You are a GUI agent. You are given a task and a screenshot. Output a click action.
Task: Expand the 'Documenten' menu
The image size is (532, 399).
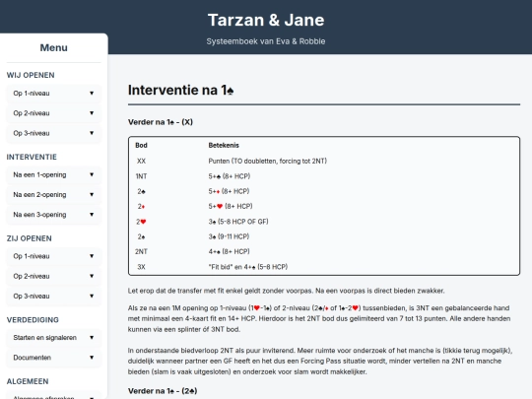[x=53, y=358]
